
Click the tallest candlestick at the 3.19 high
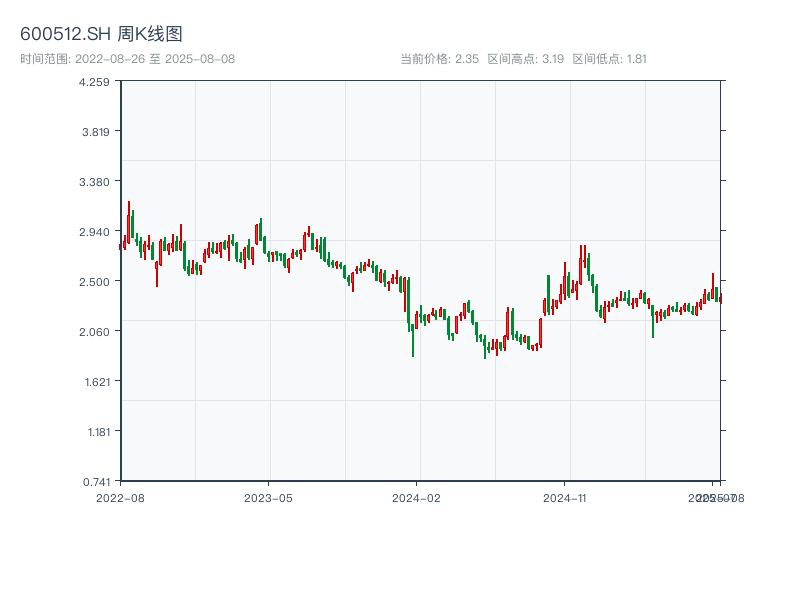point(131,222)
